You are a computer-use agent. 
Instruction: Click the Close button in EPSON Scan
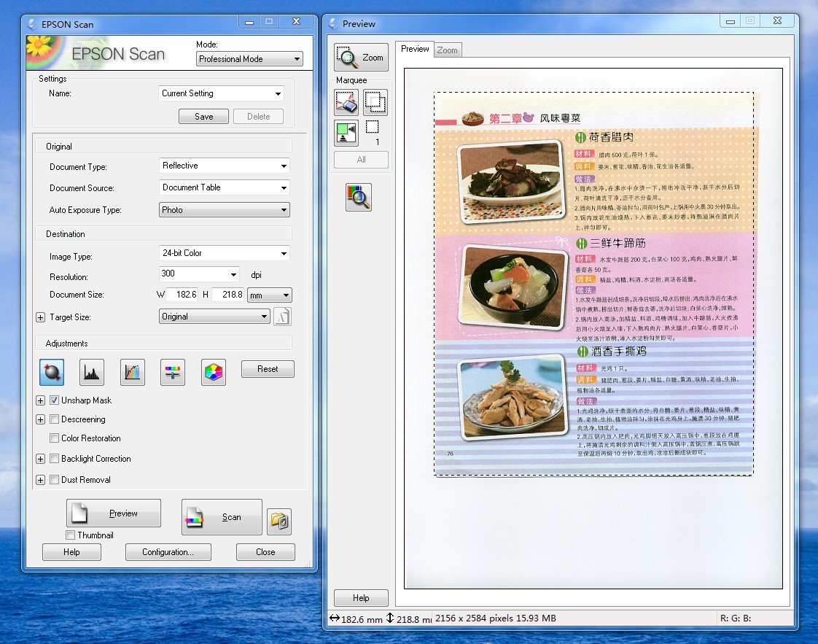[x=265, y=552]
